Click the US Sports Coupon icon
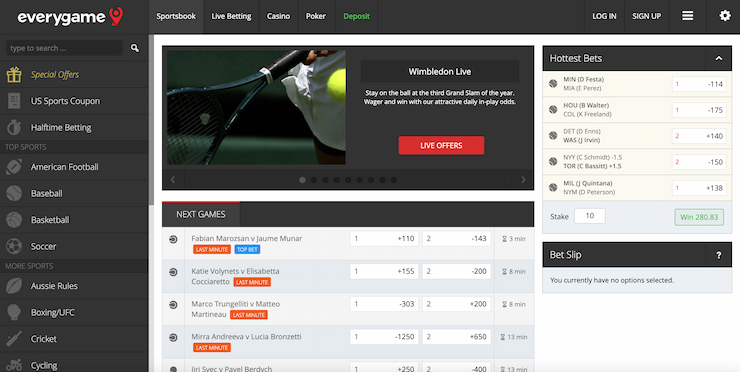The height and width of the screenshot is (372, 740). [14, 101]
